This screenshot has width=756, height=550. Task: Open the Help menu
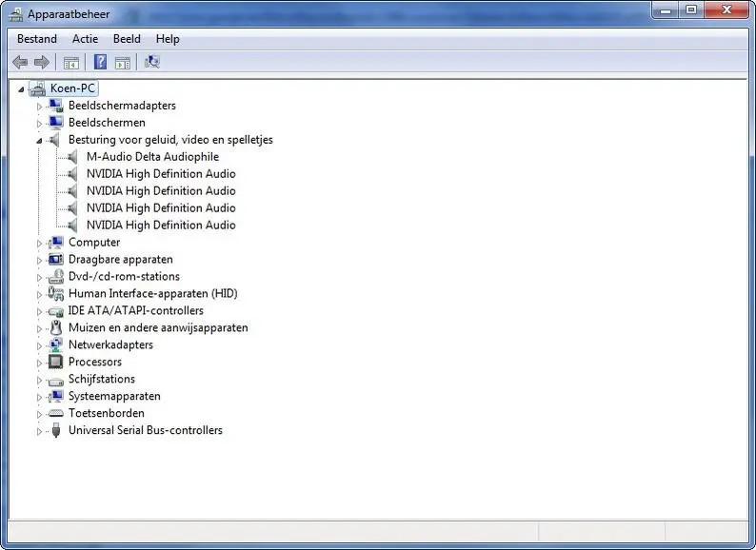(168, 39)
